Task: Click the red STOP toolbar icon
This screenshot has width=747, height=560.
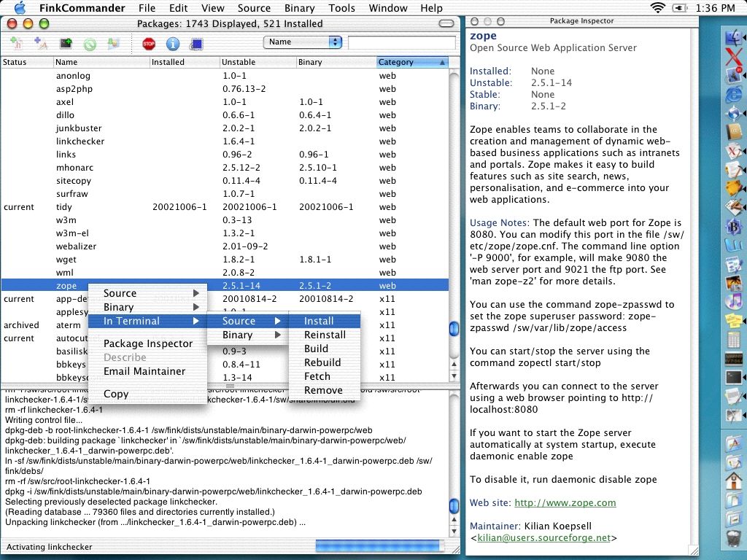Action: (x=149, y=44)
